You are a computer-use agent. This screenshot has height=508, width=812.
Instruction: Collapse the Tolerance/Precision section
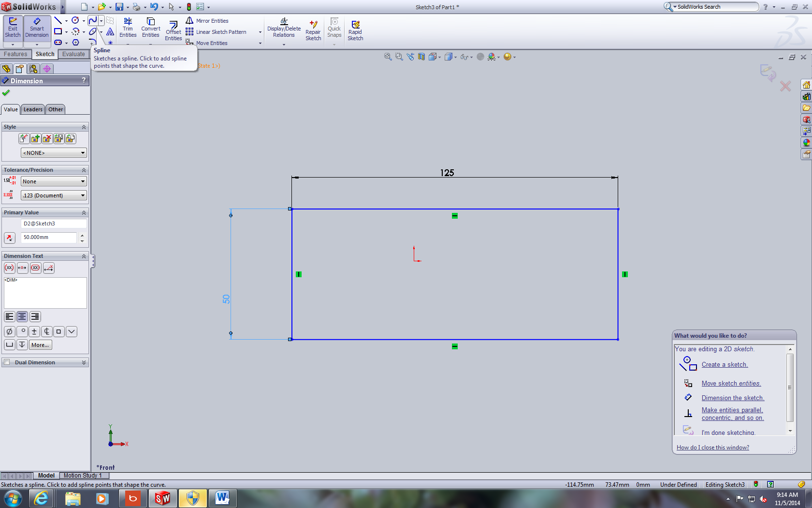coord(84,170)
